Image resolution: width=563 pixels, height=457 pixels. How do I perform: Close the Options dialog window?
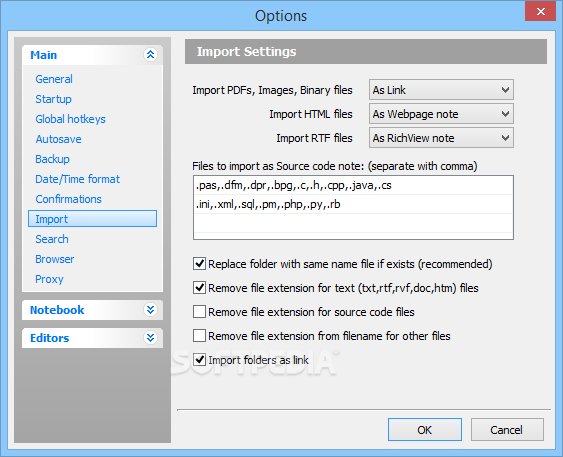coord(540,11)
